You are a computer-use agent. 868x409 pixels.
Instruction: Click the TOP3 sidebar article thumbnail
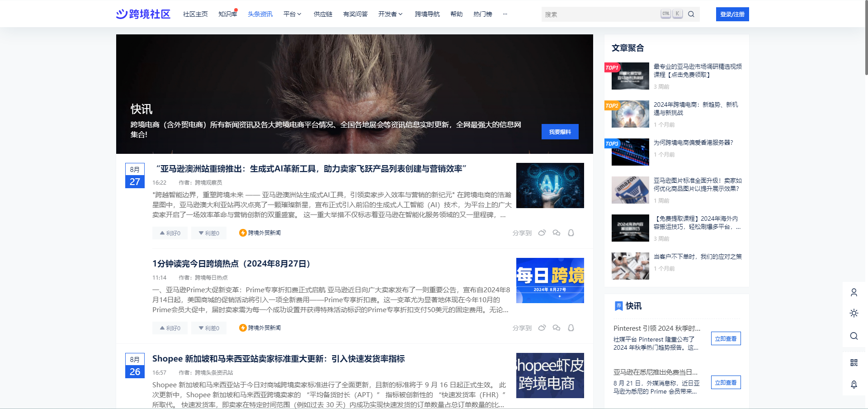(630, 152)
